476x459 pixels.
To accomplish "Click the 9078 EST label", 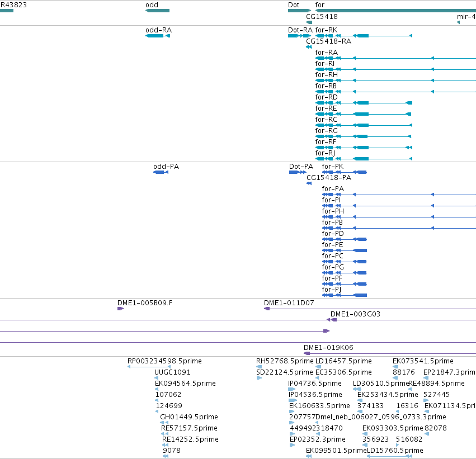I will tap(172, 451).
